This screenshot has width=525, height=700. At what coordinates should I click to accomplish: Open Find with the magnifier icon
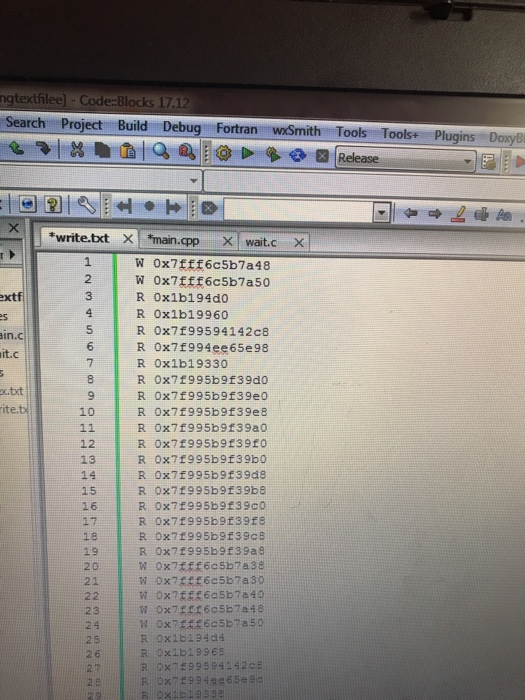(161, 151)
